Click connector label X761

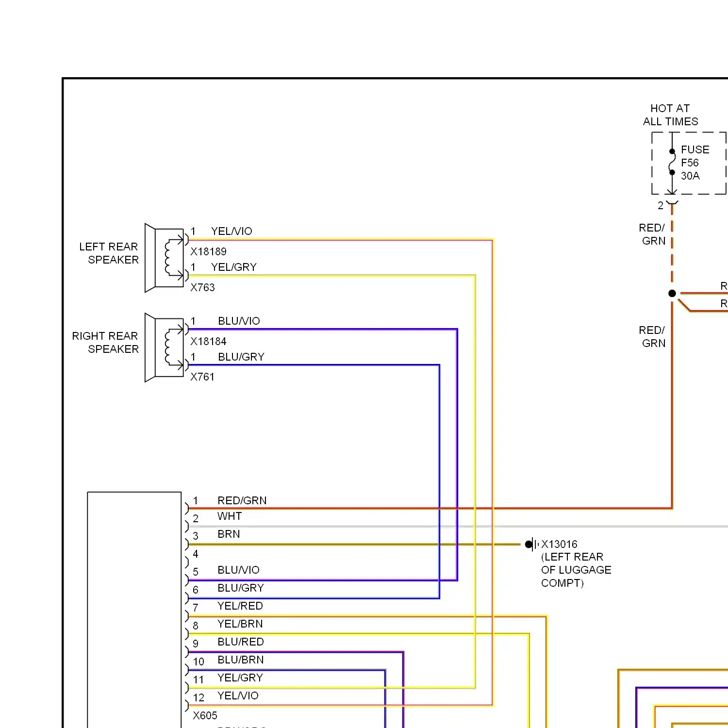pos(202,377)
